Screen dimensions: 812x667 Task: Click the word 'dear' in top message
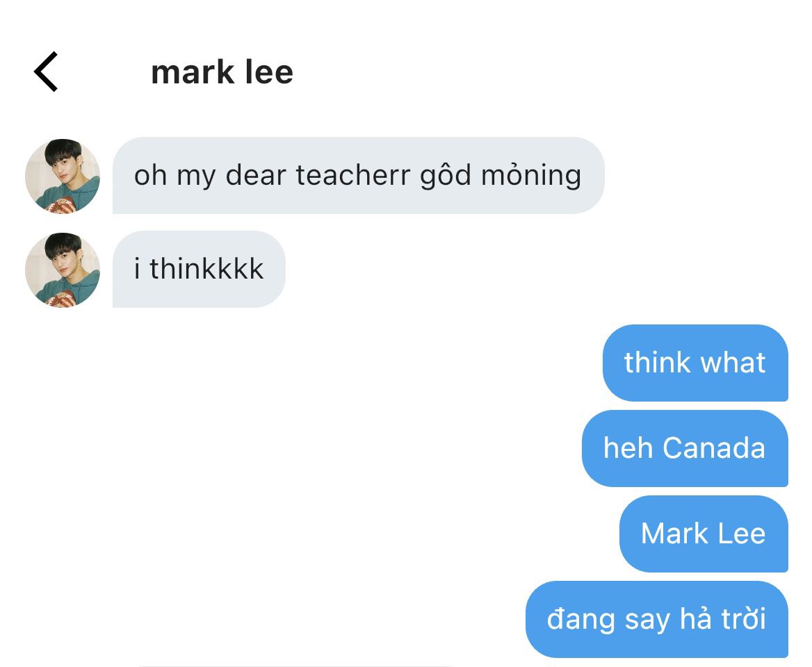[x=256, y=175]
